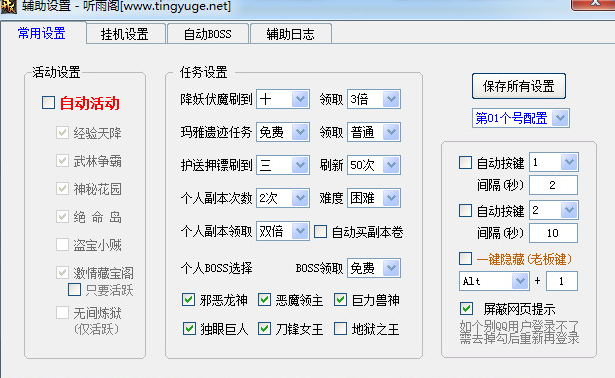Click the 间隔(秒) field showing 10
This screenshot has height=378, width=615.
[x=553, y=233]
